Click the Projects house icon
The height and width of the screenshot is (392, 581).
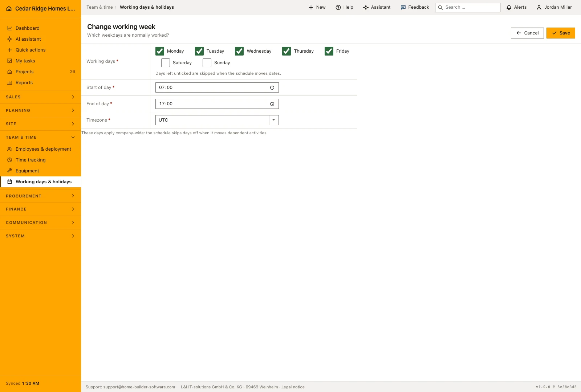tap(10, 72)
